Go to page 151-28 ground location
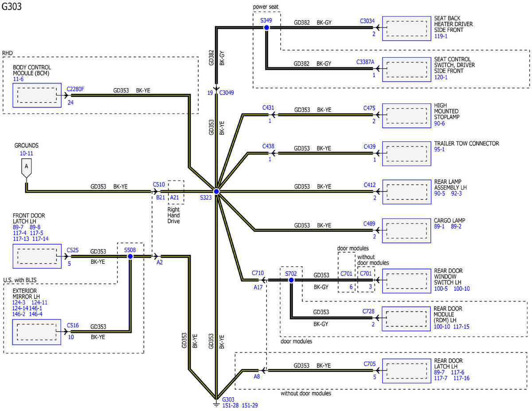The width and height of the screenshot is (532, 411). click(230, 405)
